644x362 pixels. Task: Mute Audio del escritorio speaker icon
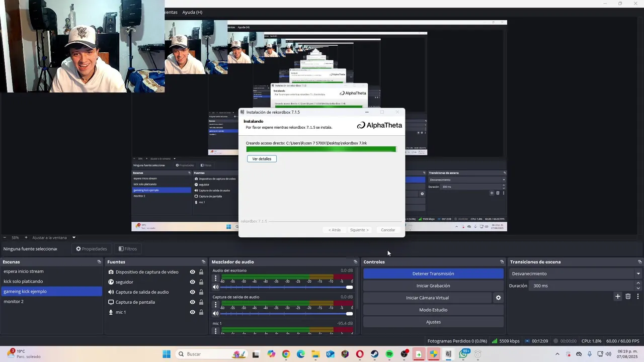[x=216, y=287]
